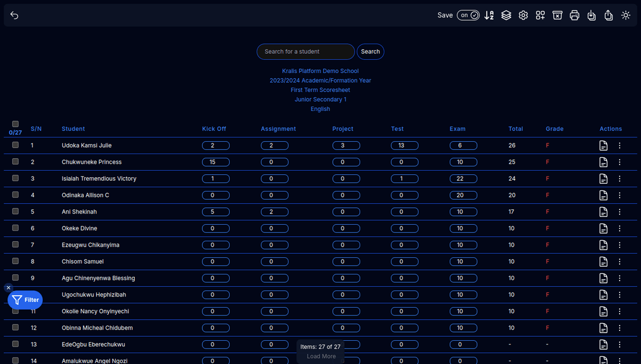The image size is (641, 364).
Task: Switch theme with the sun icon
Action: point(626,15)
